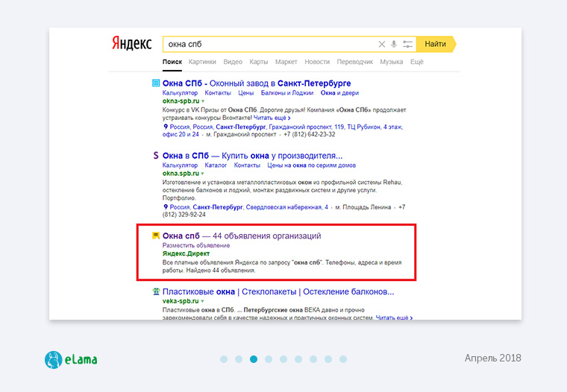Activate voice search microphone icon
This screenshot has width=567, height=392.
[x=394, y=45]
